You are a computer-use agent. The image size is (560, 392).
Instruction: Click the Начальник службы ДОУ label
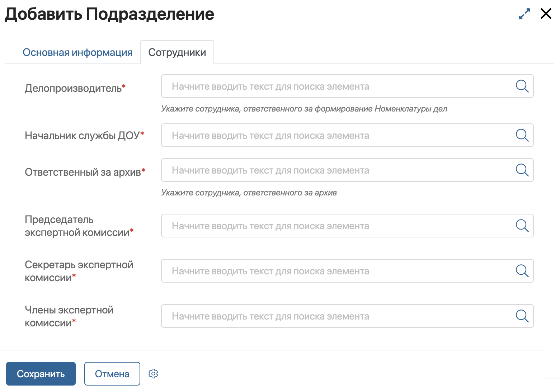coord(85,135)
